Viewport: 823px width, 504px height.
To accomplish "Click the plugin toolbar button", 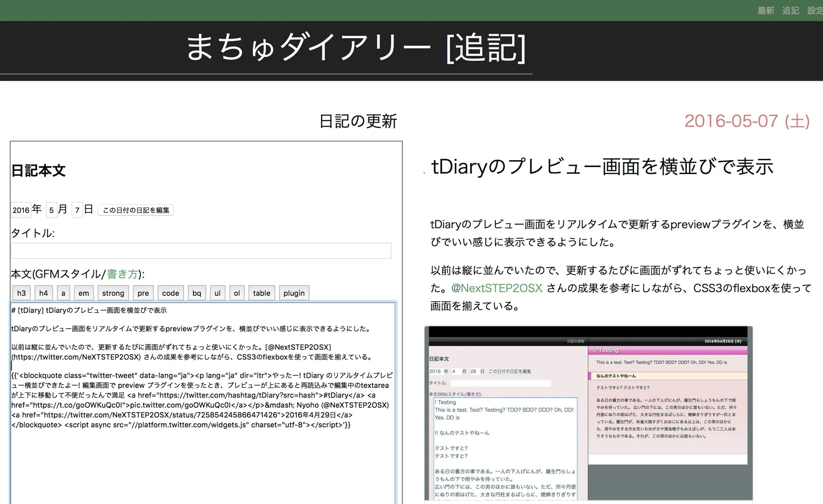I will (294, 293).
